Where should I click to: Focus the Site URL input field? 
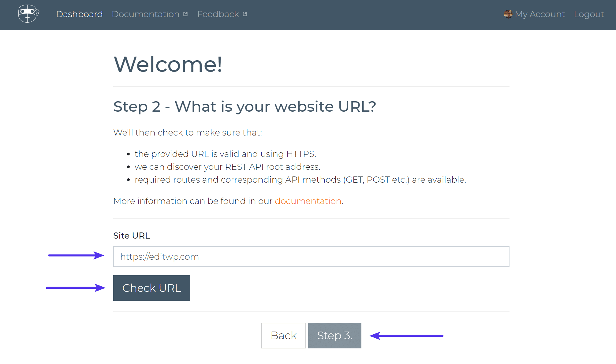click(311, 256)
